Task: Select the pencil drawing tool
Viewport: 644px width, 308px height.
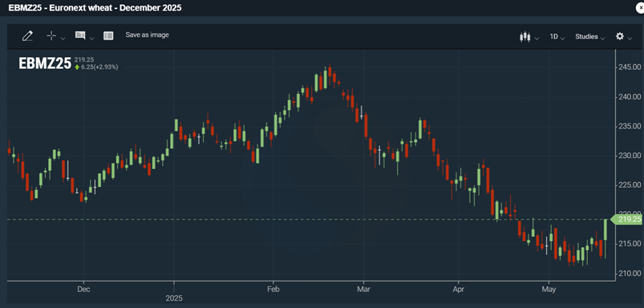Action: pyautogui.click(x=27, y=36)
